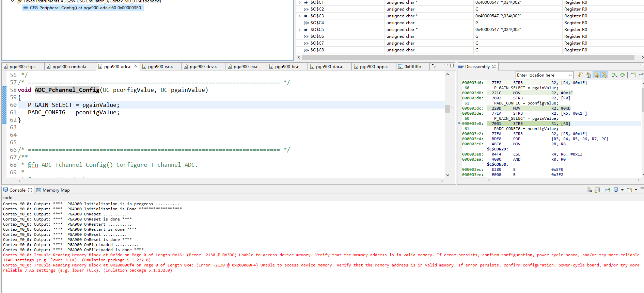Select the $O$C2 variable row
The image size is (644, 293).
pos(469,9)
